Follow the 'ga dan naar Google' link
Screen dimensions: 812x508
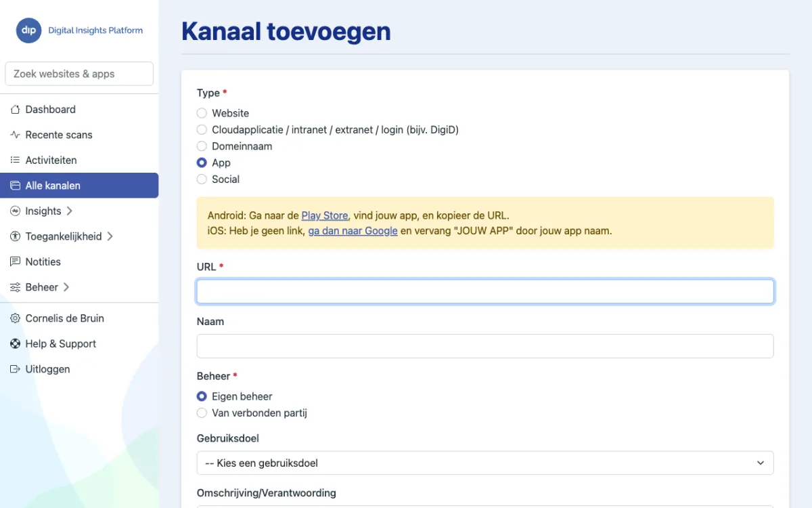coord(353,230)
